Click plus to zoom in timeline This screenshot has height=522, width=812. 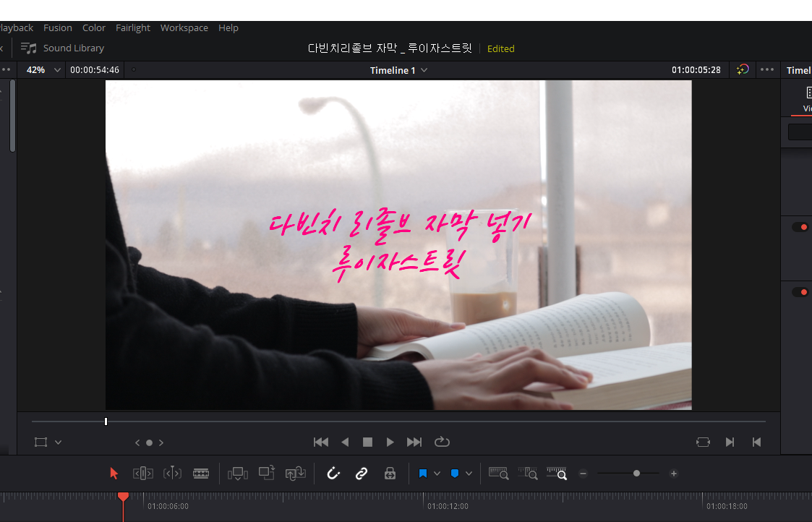click(674, 474)
